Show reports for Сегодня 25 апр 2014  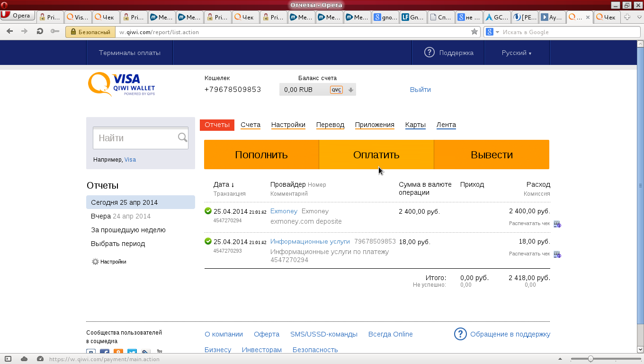[141, 202]
